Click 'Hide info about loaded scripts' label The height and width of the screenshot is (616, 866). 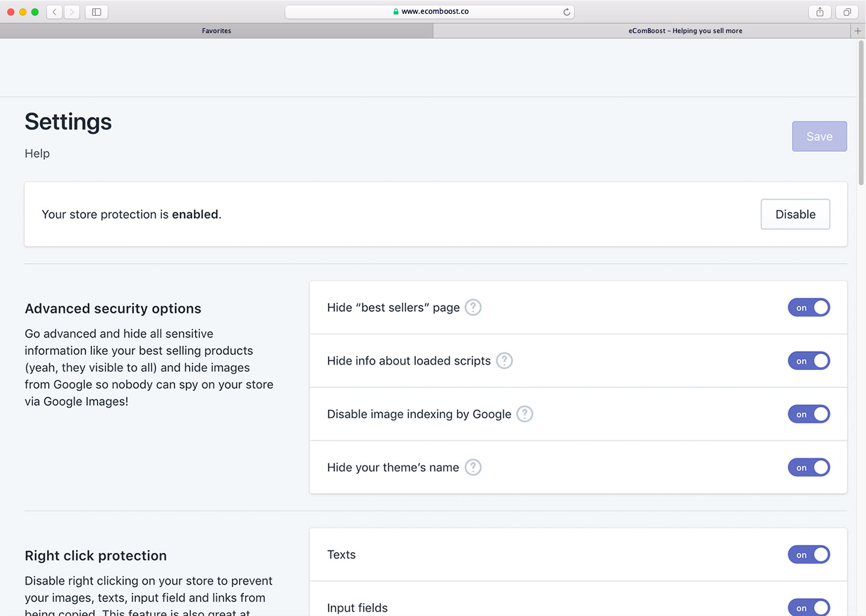(409, 361)
